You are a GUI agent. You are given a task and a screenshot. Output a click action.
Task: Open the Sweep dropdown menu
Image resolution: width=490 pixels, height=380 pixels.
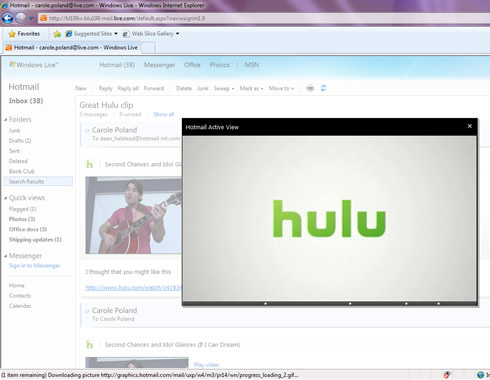click(x=224, y=88)
